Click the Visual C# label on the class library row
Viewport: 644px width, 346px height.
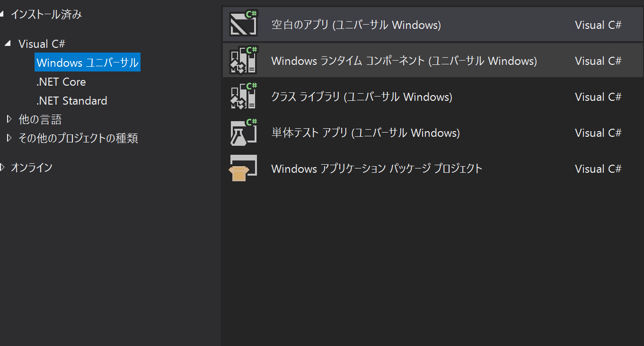[x=598, y=97]
